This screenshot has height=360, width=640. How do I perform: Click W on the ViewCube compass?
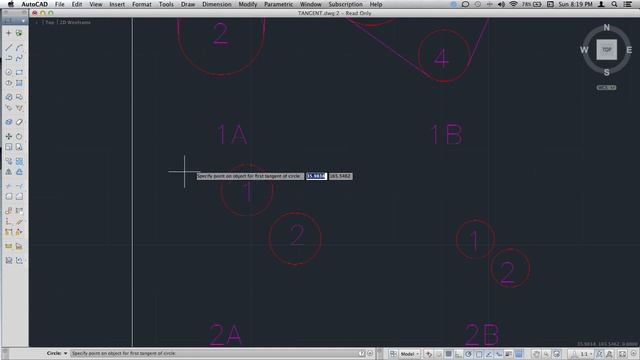(584, 50)
